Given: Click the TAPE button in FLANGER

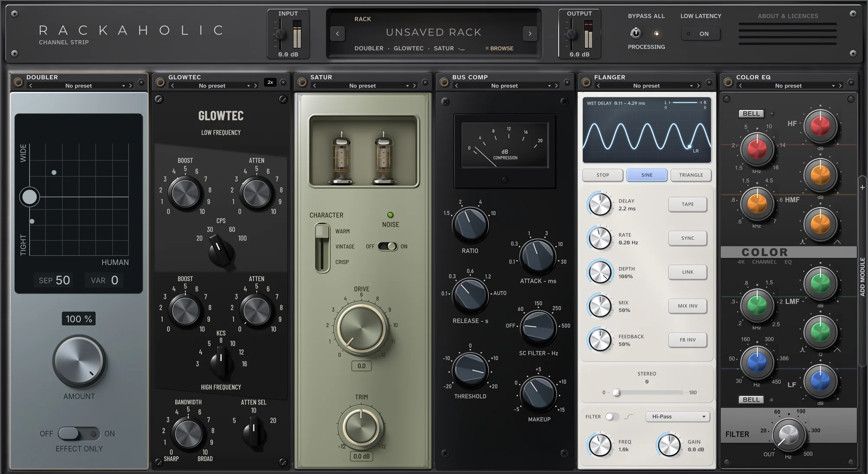Looking at the screenshot, I should (x=688, y=204).
